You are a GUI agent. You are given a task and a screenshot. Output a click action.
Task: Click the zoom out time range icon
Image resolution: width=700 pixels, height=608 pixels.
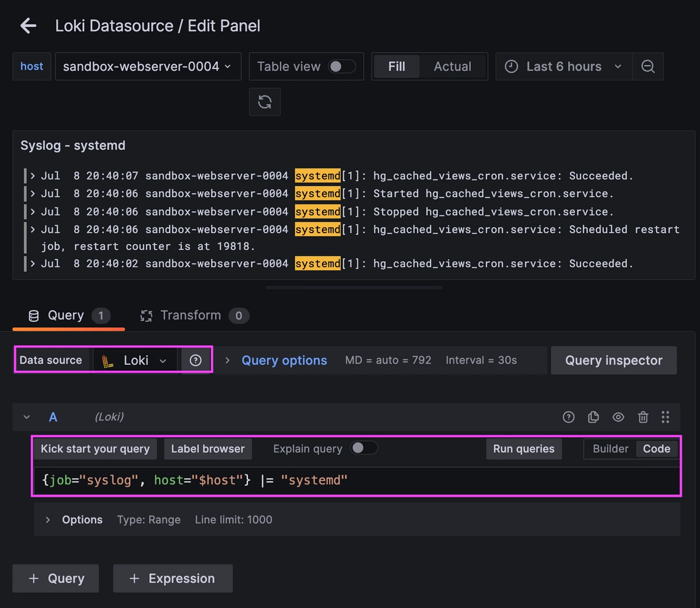647,66
